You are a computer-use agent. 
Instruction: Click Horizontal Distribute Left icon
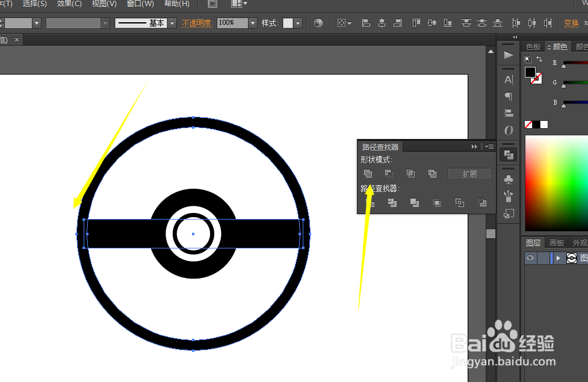[x=516, y=23]
